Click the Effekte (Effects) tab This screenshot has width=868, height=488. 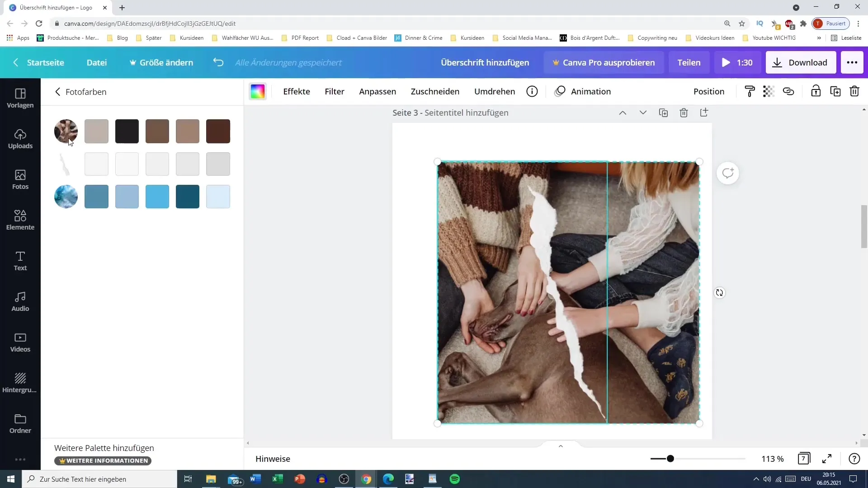pyautogui.click(x=296, y=91)
